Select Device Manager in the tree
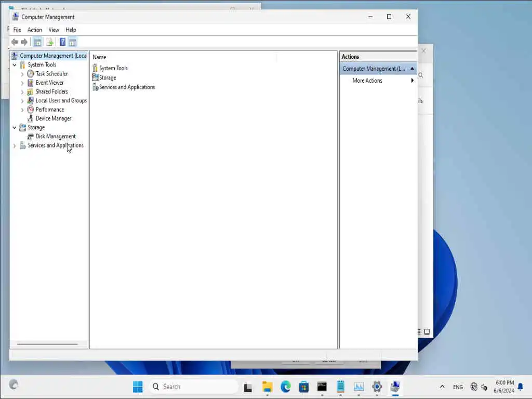The width and height of the screenshot is (532, 399). tap(54, 118)
